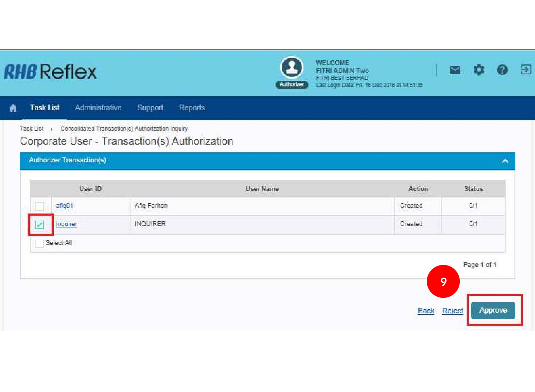Log out using the exit icon
Image resolution: width=535 pixels, height=392 pixels.
tap(525, 70)
